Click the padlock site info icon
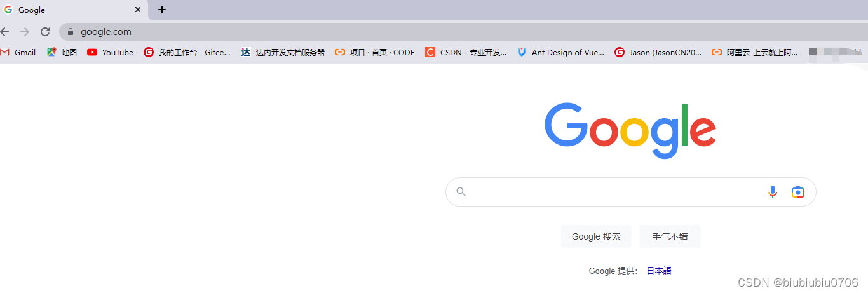 [x=71, y=32]
